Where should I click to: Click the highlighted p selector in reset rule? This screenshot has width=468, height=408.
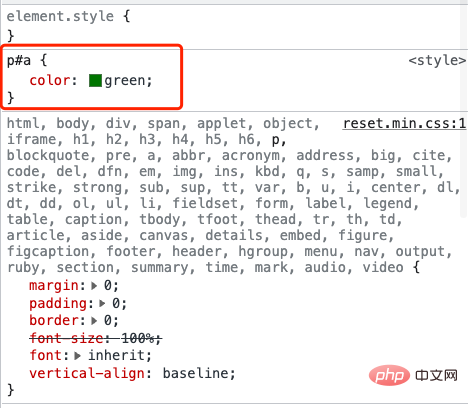(275, 140)
